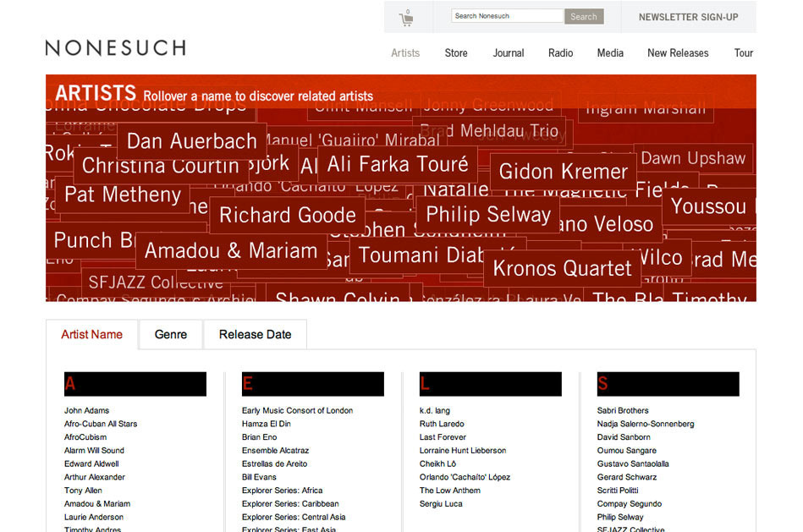Select the SFJAZZ Collective tile in cloud
Viewport: 803px width, 532px height.
coord(156,282)
